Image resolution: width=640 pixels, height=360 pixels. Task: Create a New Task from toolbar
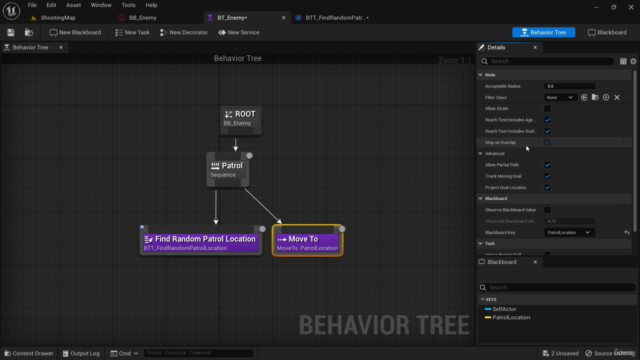(x=132, y=32)
